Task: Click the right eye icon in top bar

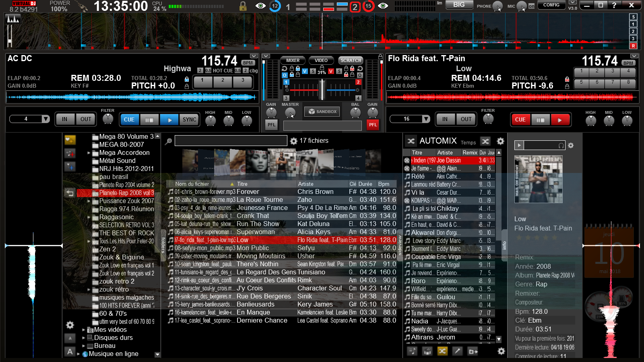Action: [383, 6]
